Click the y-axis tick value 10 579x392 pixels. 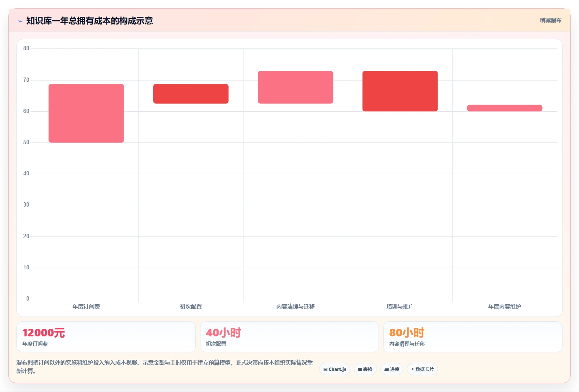coord(26,268)
